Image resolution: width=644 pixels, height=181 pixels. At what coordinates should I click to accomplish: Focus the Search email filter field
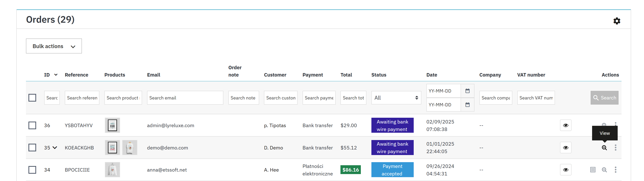(185, 98)
